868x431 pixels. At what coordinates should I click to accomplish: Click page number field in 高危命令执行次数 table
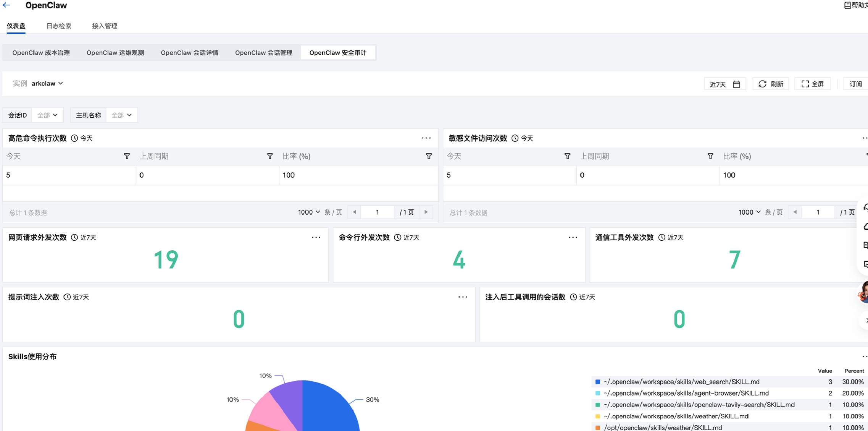[377, 212]
